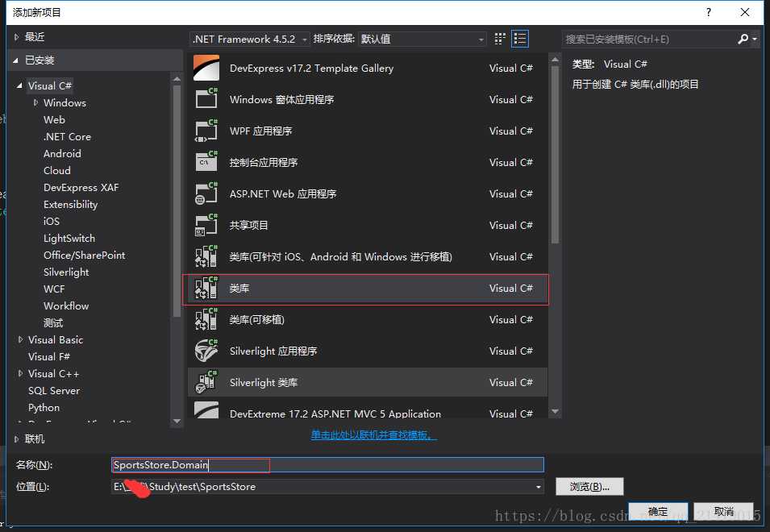Select the LightSwitch category

coord(69,238)
